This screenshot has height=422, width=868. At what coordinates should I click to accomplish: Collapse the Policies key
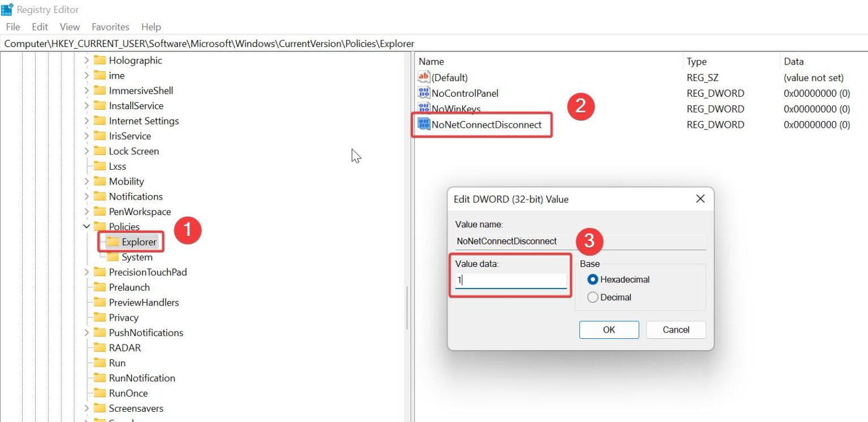86,226
